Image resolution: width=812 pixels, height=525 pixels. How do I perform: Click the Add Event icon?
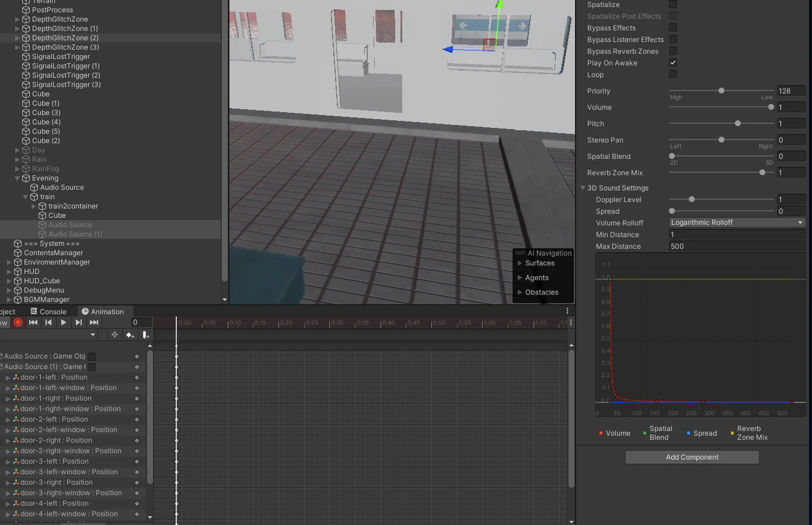pyautogui.click(x=145, y=335)
